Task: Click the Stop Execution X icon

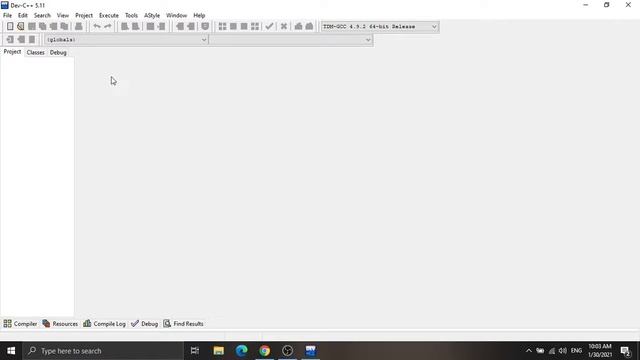Action: (284, 27)
